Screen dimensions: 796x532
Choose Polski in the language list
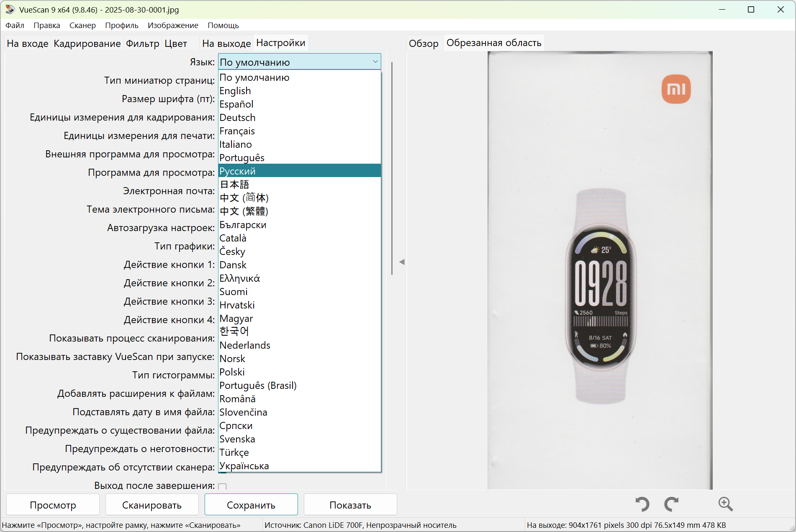tap(300, 372)
